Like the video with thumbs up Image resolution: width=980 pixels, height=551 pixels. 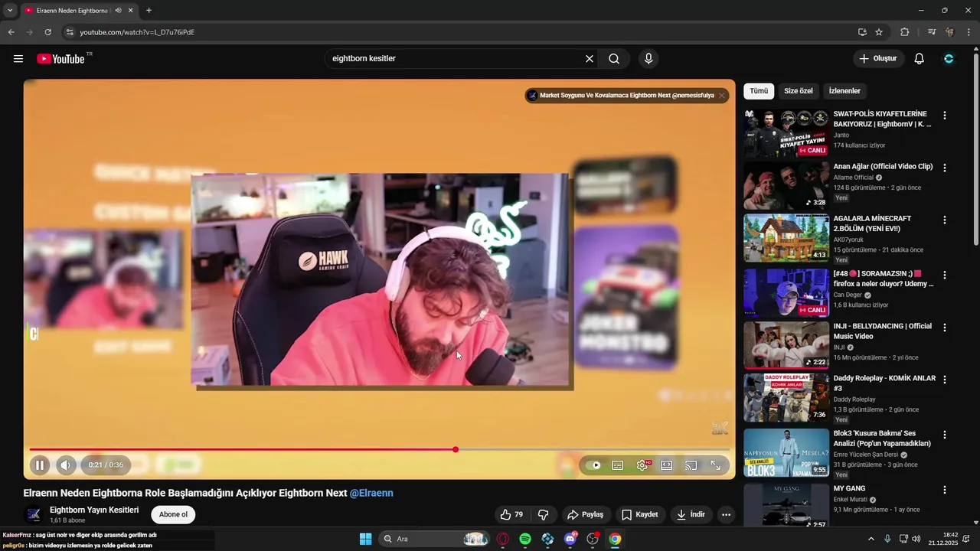(511, 515)
